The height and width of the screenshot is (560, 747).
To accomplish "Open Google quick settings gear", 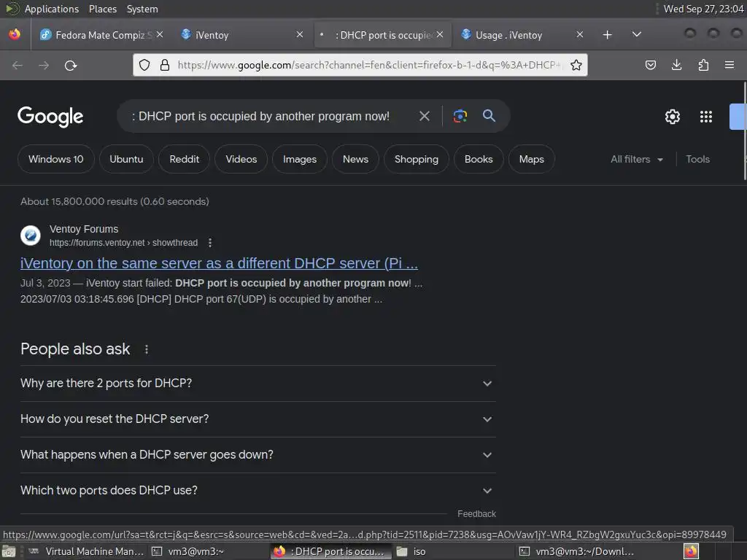I will (x=672, y=117).
